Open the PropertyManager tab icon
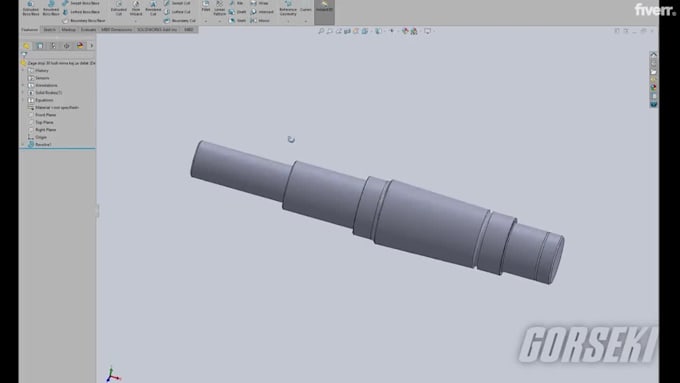This screenshot has height=383, width=680. tap(39, 46)
